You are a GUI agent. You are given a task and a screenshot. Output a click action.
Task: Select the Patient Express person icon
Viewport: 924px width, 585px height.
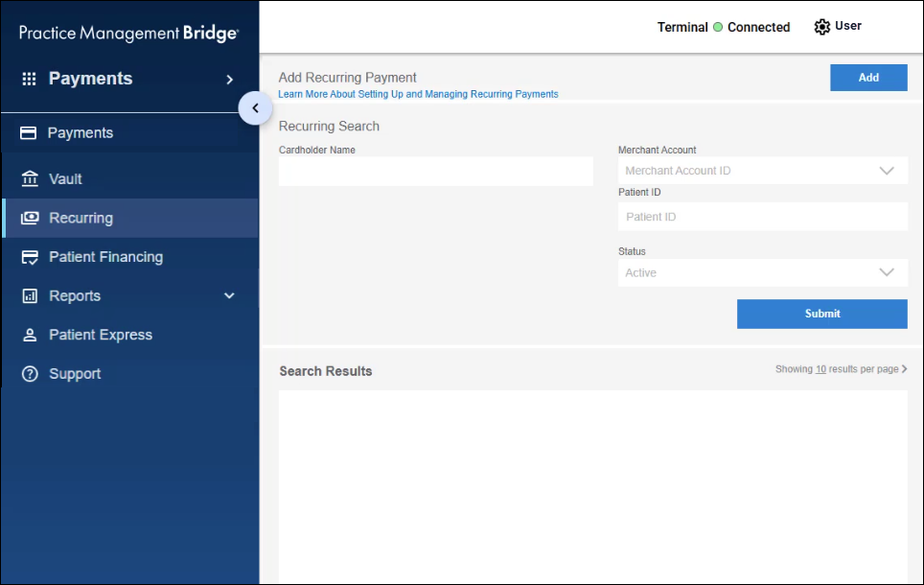pos(28,334)
